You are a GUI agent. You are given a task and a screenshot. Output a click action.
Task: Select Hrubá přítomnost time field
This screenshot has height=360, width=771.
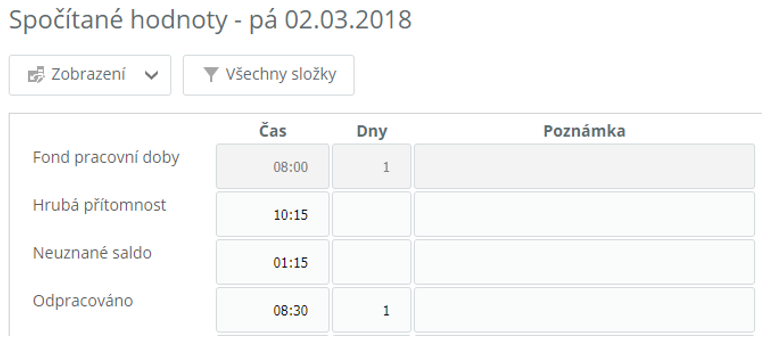pyautogui.click(x=272, y=214)
